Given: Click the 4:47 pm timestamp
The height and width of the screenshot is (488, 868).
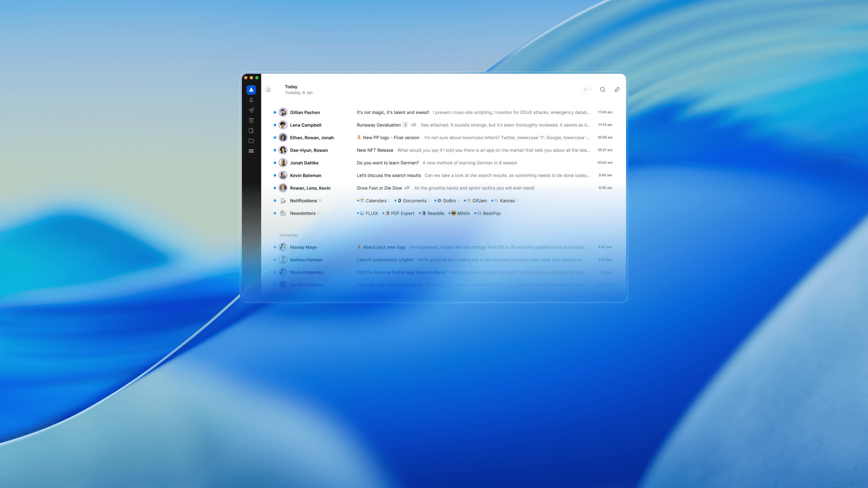Looking at the screenshot, I should (605, 247).
